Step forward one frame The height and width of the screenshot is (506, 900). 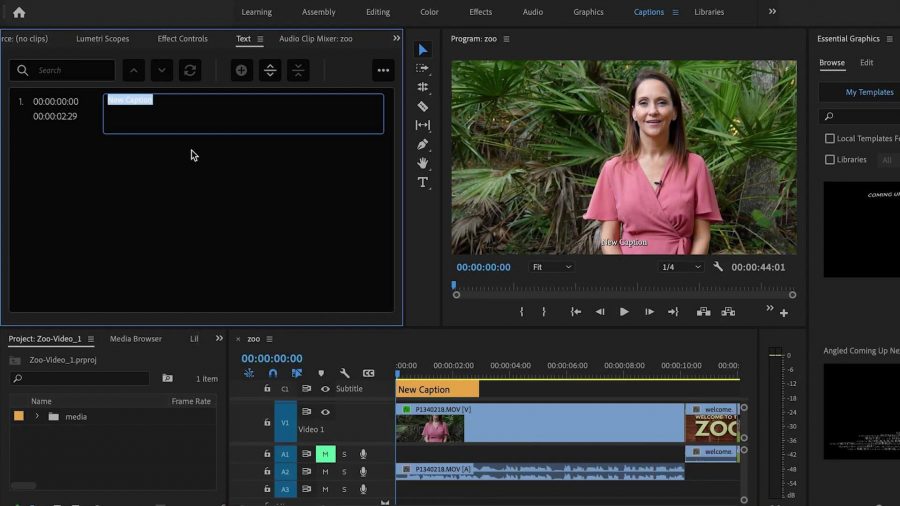tap(649, 312)
